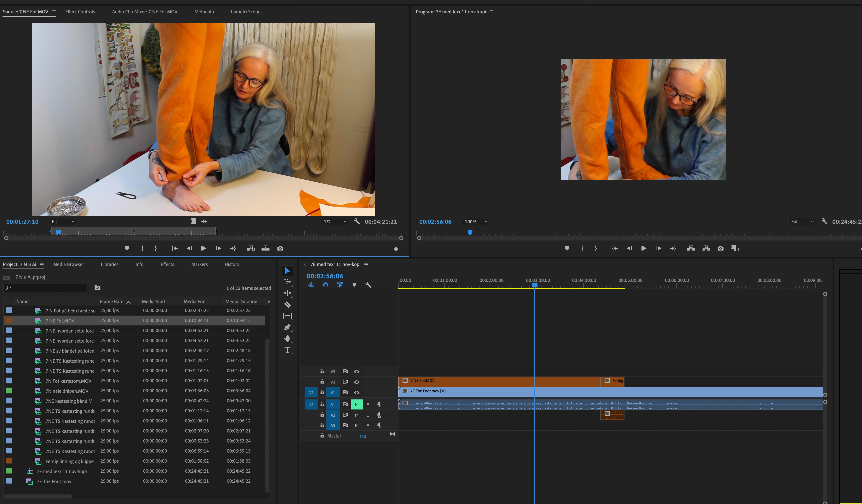Image resolution: width=862 pixels, height=504 pixels.
Task: Sort by the Frame Rate column header
Action: [x=112, y=302]
